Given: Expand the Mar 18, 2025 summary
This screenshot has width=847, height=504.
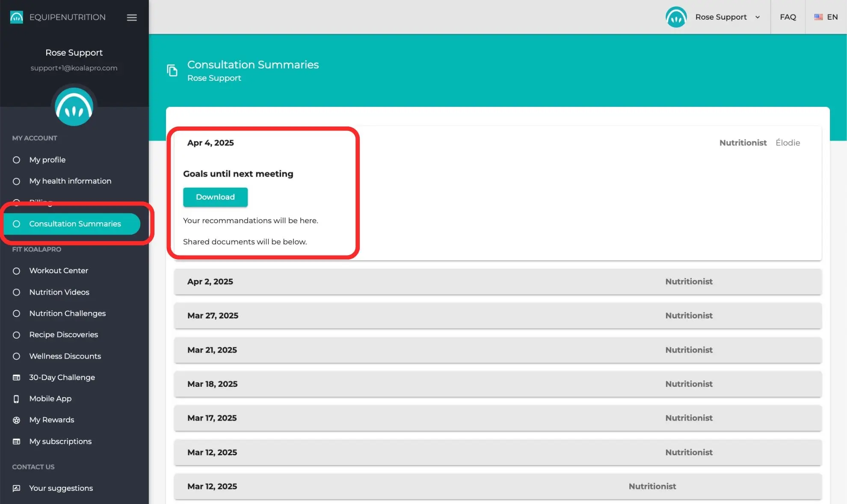Looking at the screenshot, I should [x=498, y=384].
